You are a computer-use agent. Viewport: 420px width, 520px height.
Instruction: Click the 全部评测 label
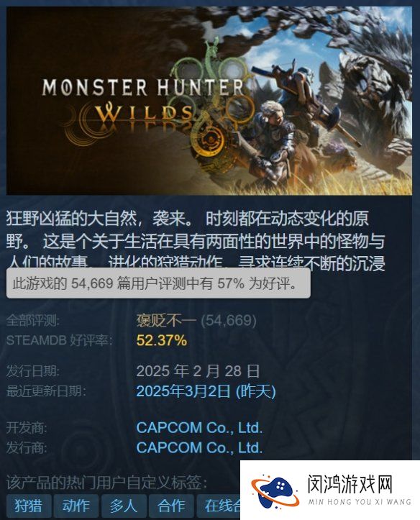pyautogui.click(x=33, y=321)
